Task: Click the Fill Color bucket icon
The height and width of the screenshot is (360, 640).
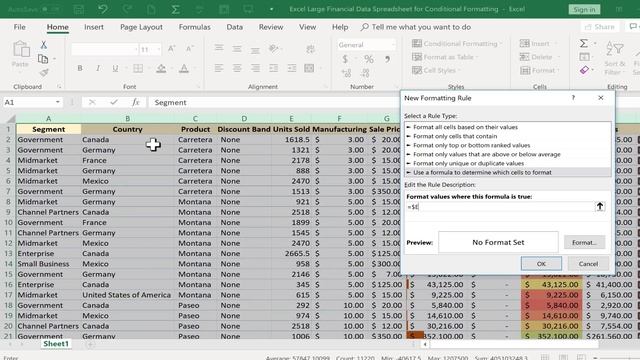Action: tap(161, 68)
